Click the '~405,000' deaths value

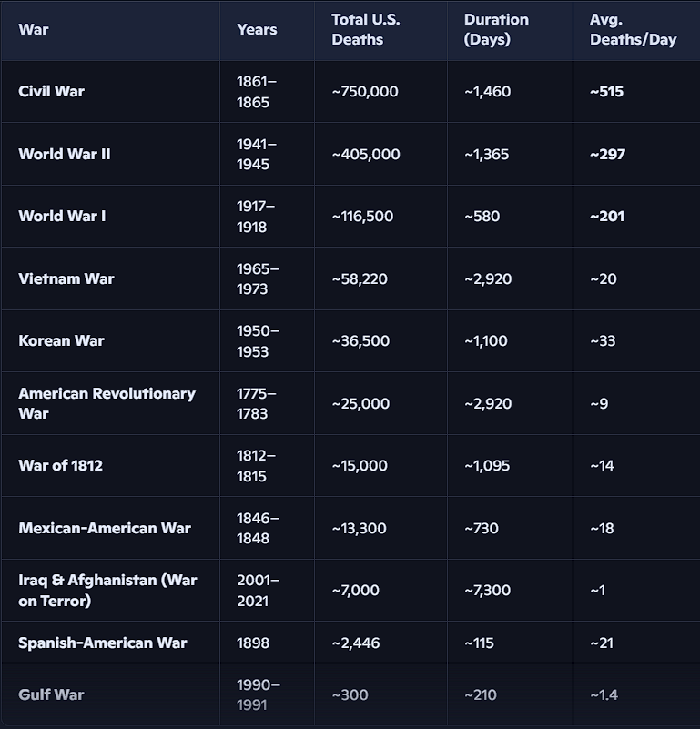[x=366, y=154]
